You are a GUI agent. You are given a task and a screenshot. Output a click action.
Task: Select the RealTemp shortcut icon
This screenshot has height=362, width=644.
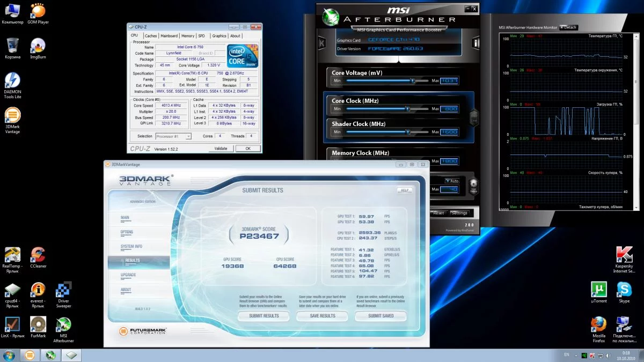pyautogui.click(x=12, y=261)
